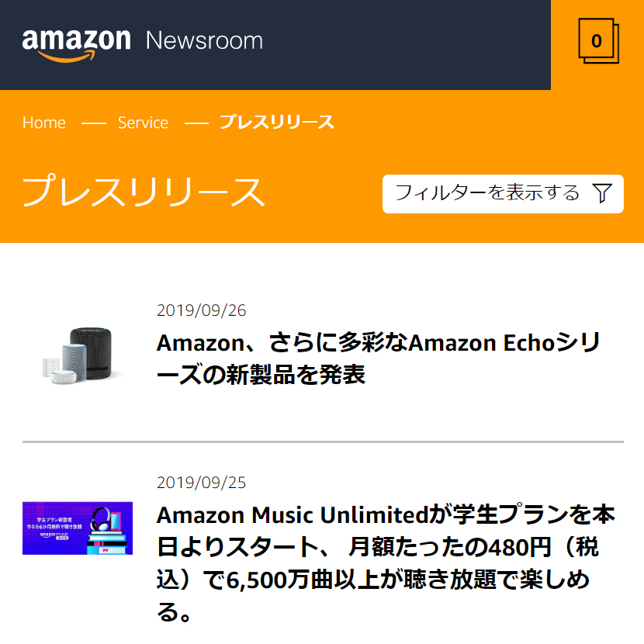The width and height of the screenshot is (644, 644).
Task: Click the Amazon logo in header
Action: coord(76,46)
